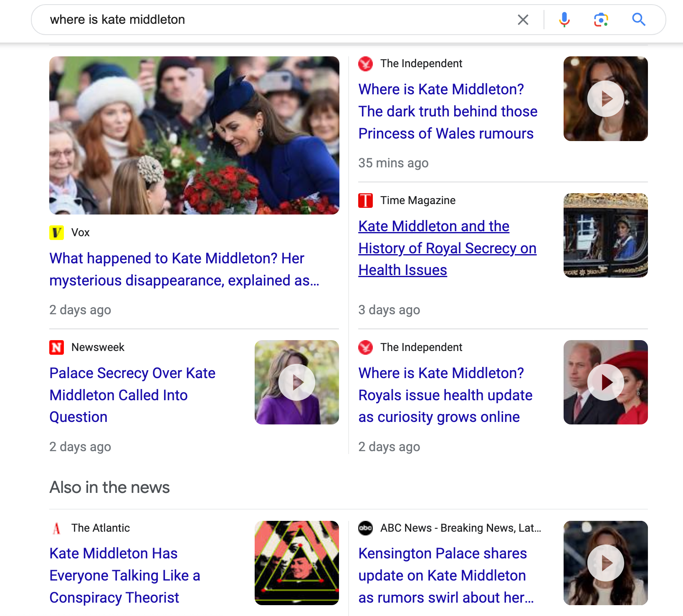Open Google Lens image search icon

pyautogui.click(x=601, y=20)
